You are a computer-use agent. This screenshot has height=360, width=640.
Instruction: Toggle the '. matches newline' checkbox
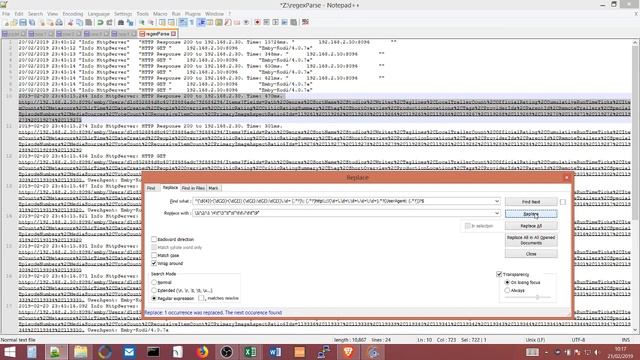tap(201, 298)
